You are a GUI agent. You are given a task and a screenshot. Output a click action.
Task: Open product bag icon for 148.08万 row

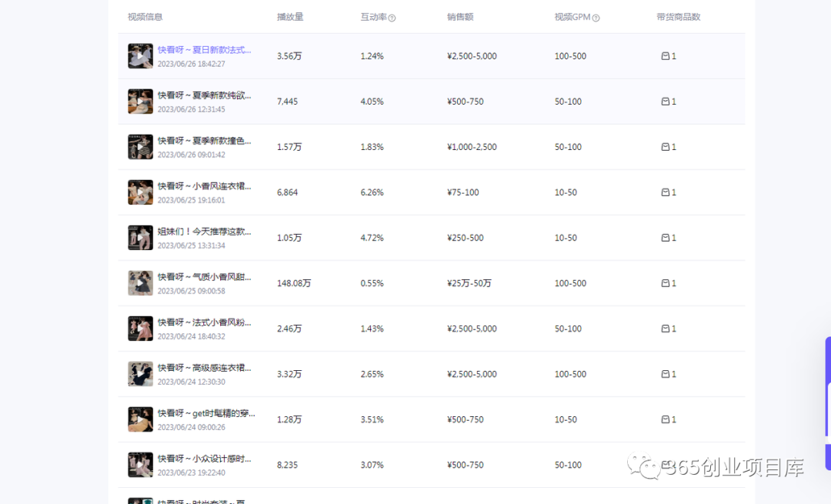pos(665,283)
